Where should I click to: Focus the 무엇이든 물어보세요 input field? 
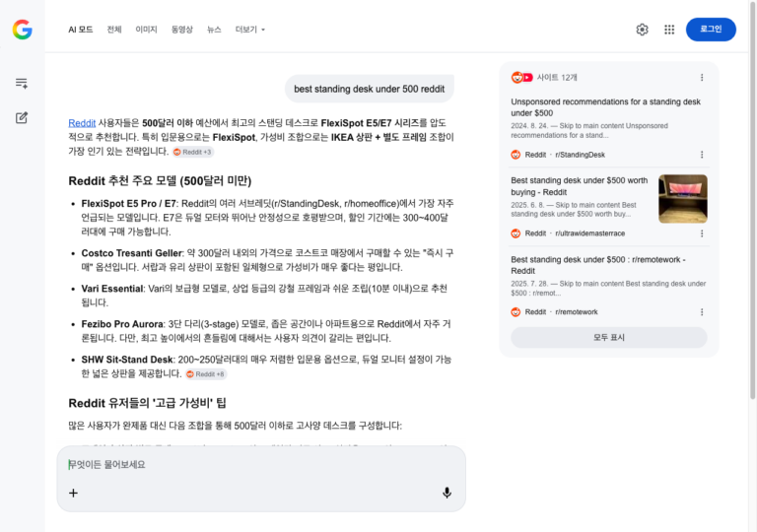261,464
